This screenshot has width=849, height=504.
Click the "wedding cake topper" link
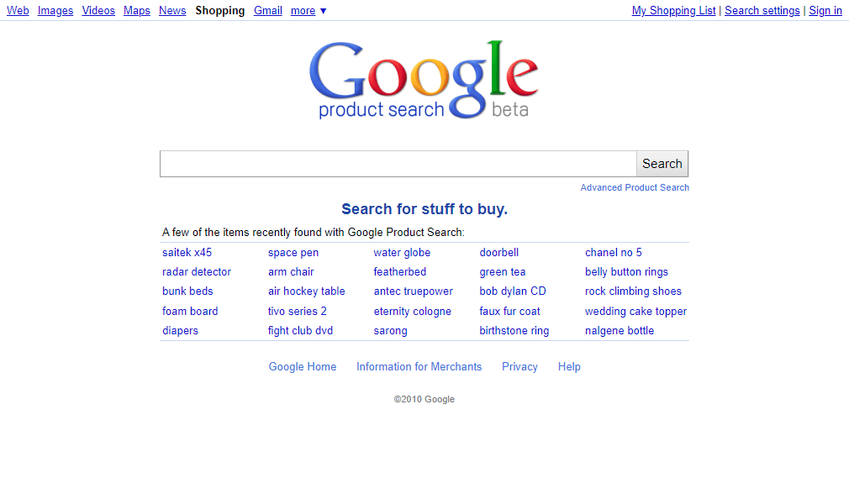point(635,312)
